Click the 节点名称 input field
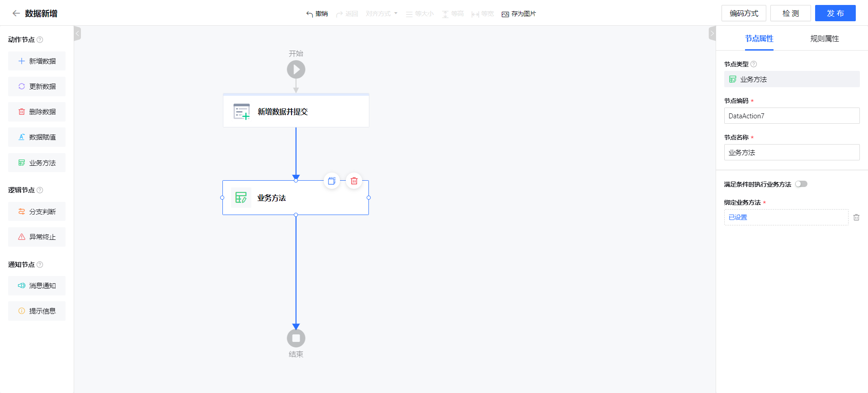Screen dimensions: 868x393 792,152
